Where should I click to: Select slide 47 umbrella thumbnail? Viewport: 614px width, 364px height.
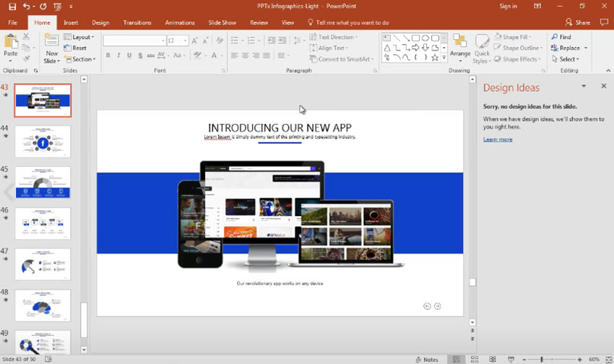pyautogui.click(x=43, y=264)
